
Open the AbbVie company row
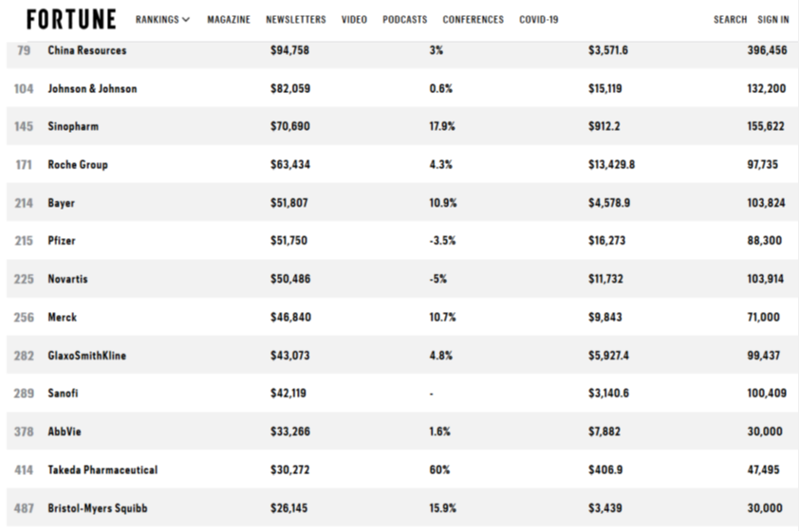click(x=402, y=431)
